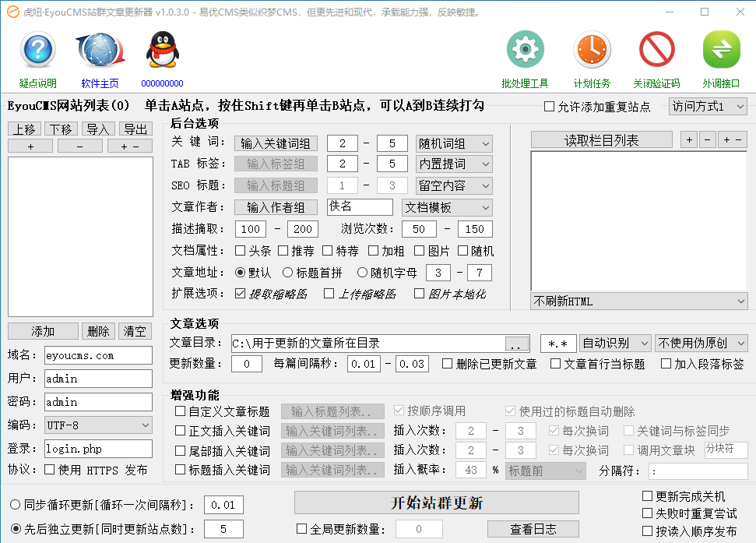Viewport: 756px width, 543px height.
Task: Click the 佚名 author field
Action: pyautogui.click(x=360, y=207)
